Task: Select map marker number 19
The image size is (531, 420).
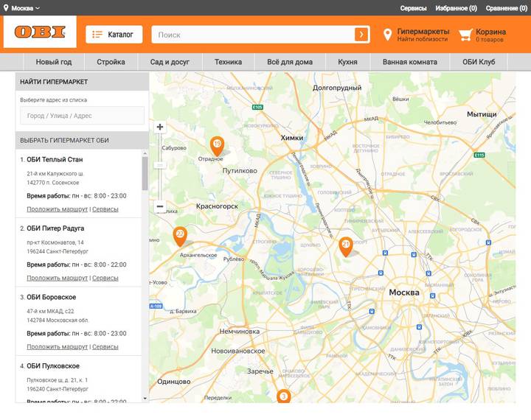Action: coord(217,146)
